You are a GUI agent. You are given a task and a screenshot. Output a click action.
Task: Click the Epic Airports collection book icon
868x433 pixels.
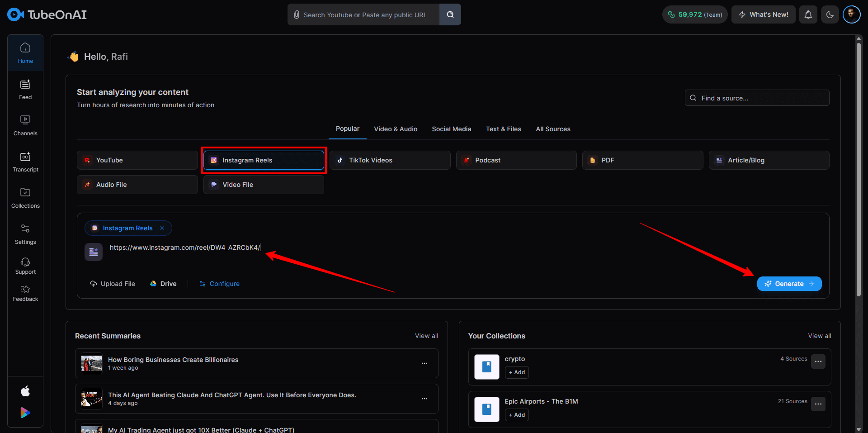pyautogui.click(x=487, y=409)
